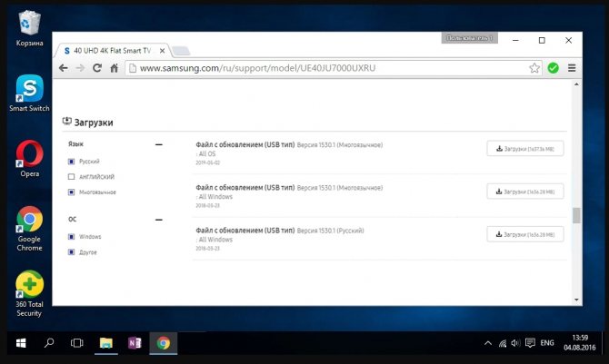Image resolution: width=609 pixels, height=364 pixels.
Task: Click the Chrome user profile button
Action: (470, 38)
